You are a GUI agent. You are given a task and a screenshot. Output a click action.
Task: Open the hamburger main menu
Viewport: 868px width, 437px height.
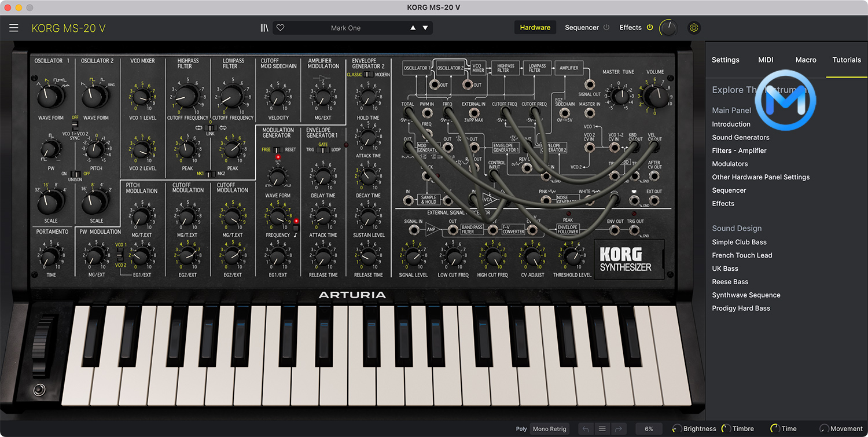pyautogui.click(x=14, y=28)
